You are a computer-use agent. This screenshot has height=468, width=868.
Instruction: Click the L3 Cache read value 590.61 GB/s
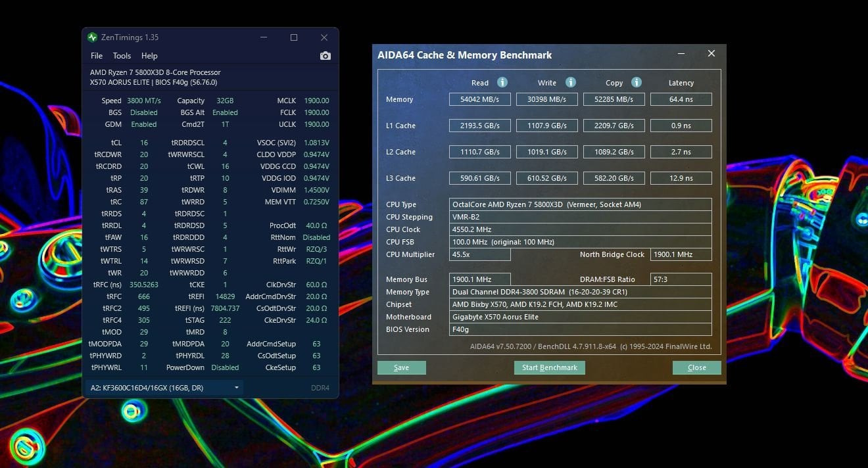pos(480,178)
